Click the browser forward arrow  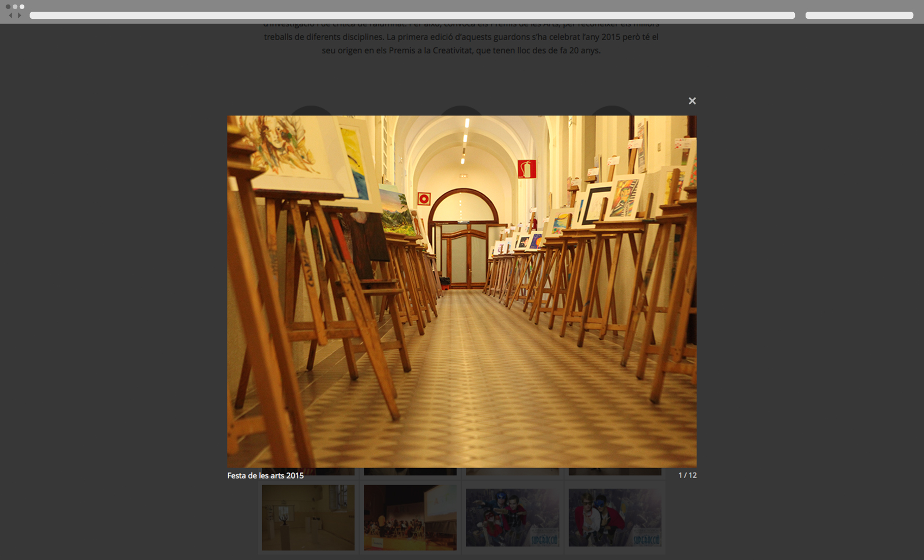pos(19,15)
